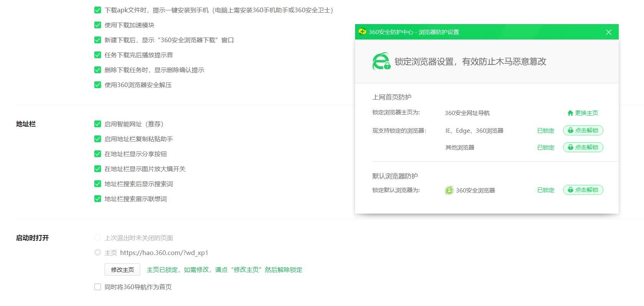Click the 启动时打开 section heading
644x306 pixels.
click(x=32, y=238)
